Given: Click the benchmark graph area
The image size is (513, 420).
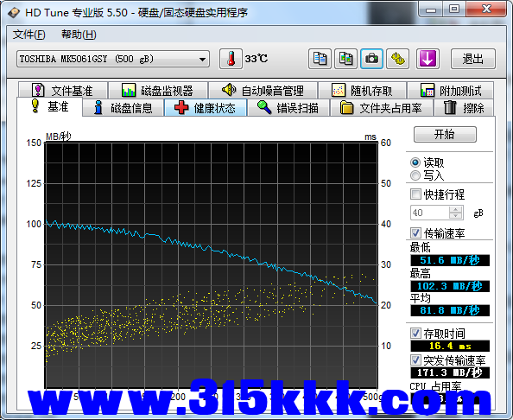Looking at the screenshot, I should click(x=212, y=265).
